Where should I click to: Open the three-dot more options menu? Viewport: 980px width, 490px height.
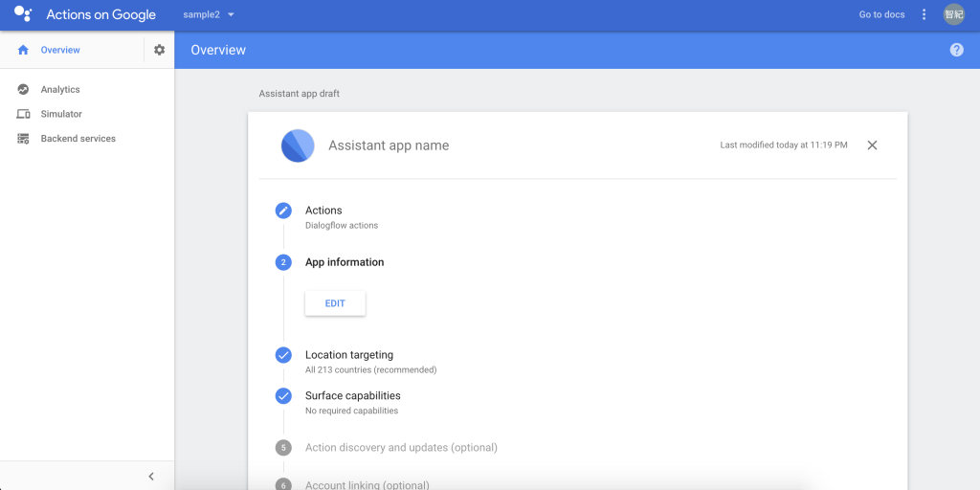click(x=924, y=14)
